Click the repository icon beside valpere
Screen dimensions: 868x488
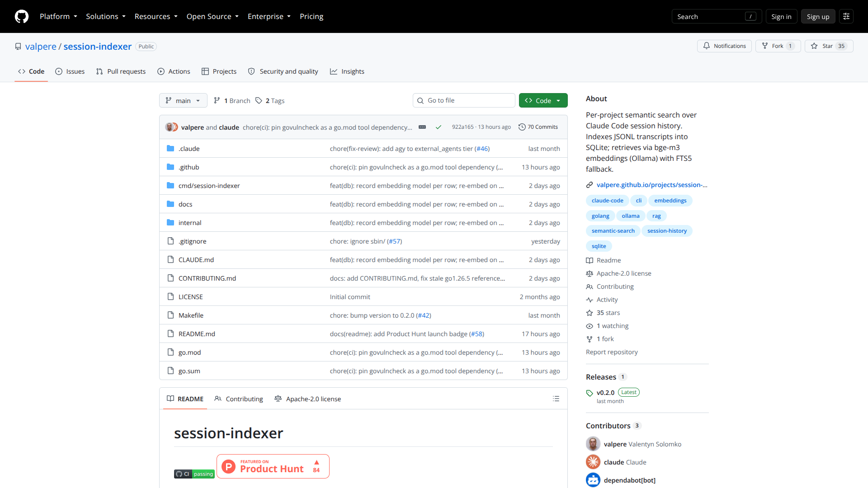point(18,47)
